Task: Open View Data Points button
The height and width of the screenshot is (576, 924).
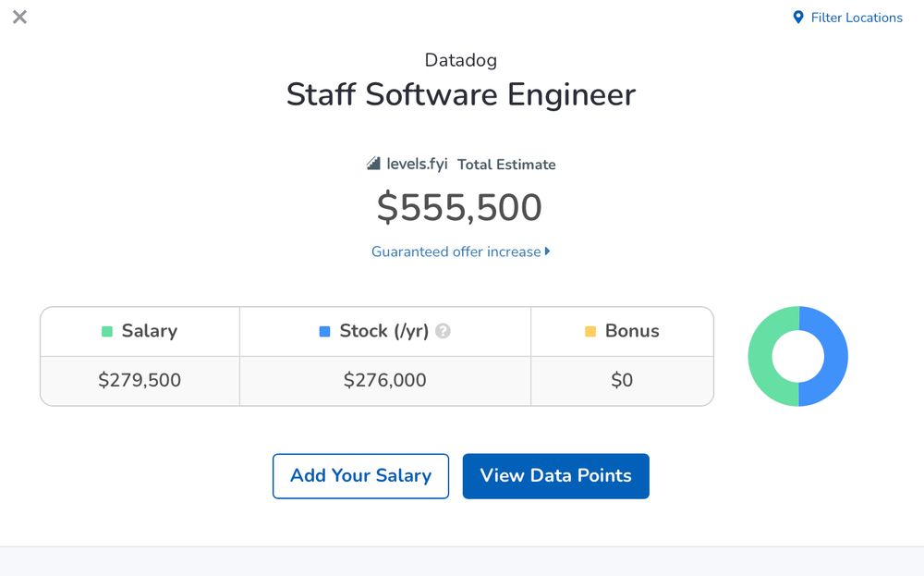Action: pos(555,476)
